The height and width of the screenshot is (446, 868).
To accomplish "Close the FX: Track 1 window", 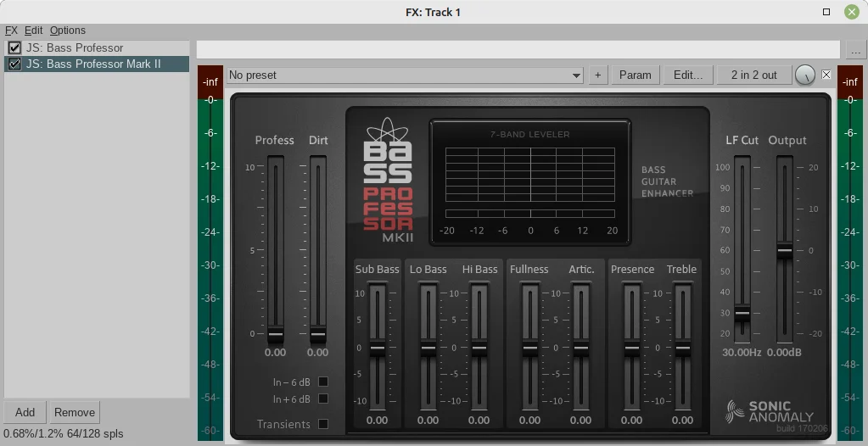I will 852,12.
